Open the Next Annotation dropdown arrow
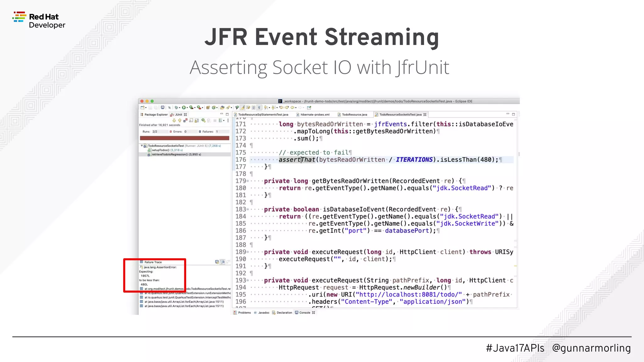 269,108
